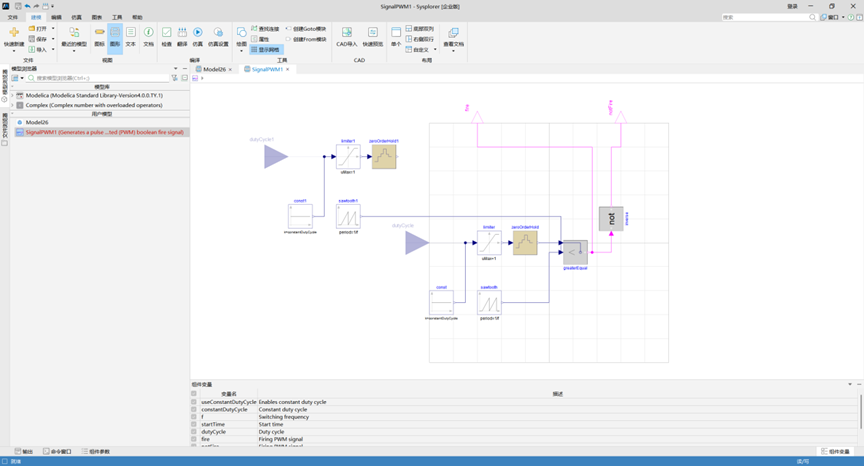This screenshot has width=864, height=466.
Task: Switch to 图标 icon view
Action: point(99,36)
